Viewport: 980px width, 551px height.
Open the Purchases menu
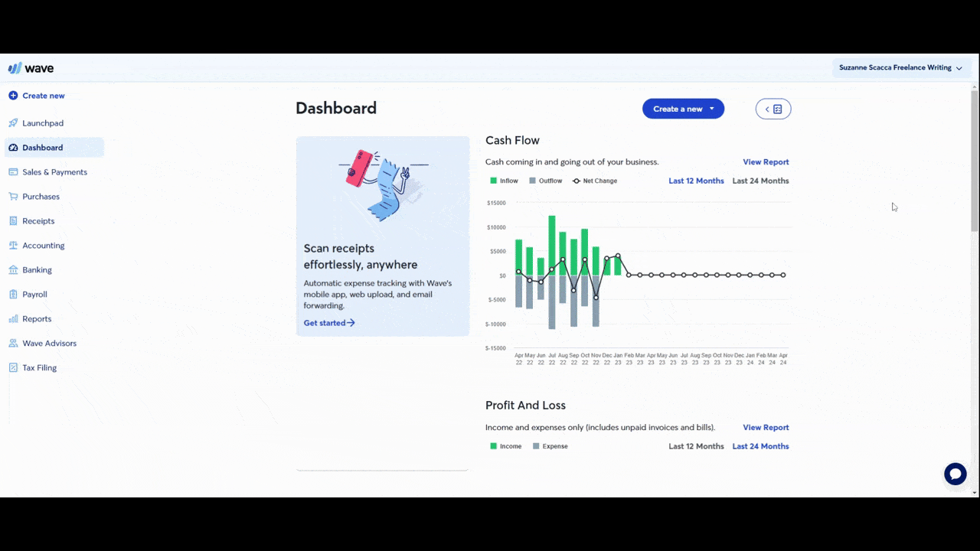coord(41,197)
